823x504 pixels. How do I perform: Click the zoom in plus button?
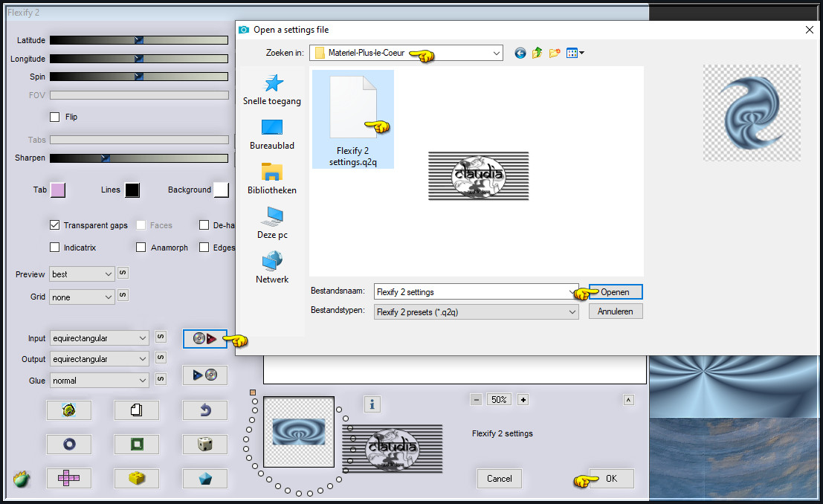pos(523,400)
